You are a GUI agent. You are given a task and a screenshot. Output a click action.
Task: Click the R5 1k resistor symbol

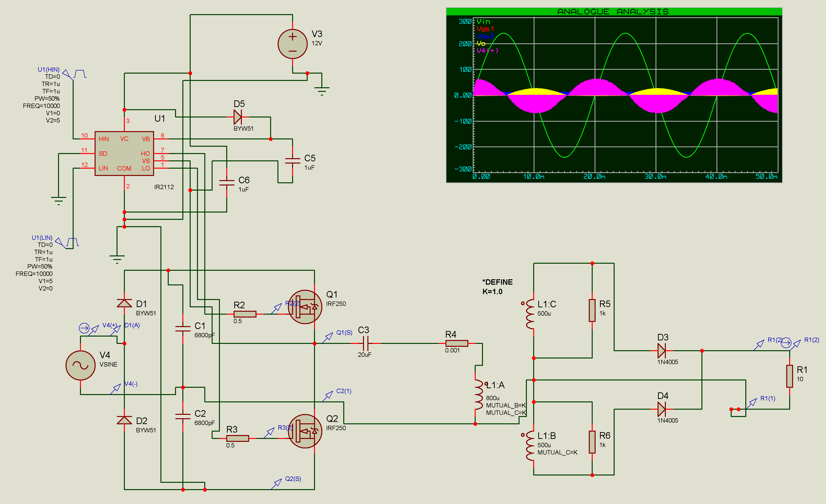click(592, 311)
